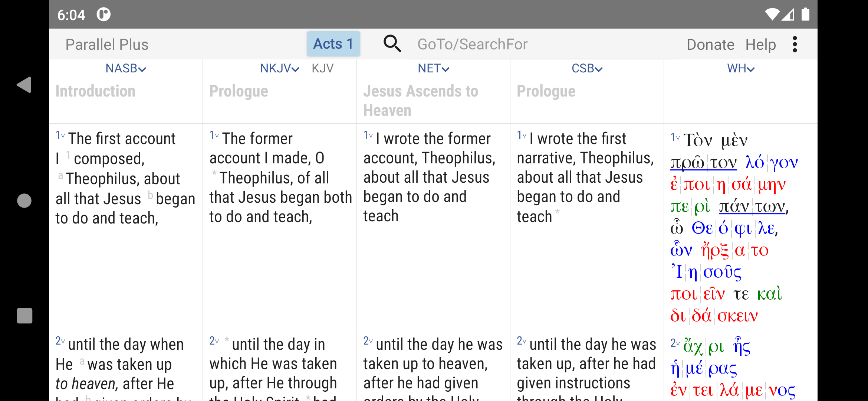Tap verse 1v marker in CSB column
Screen dimensions: 868x401
pyautogui.click(x=522, y=135)
